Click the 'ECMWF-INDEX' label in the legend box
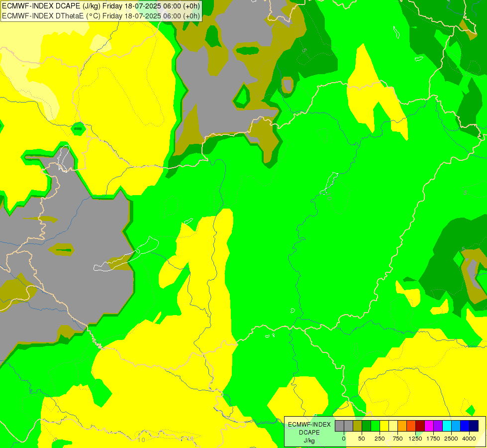 (x=309, y=425)
